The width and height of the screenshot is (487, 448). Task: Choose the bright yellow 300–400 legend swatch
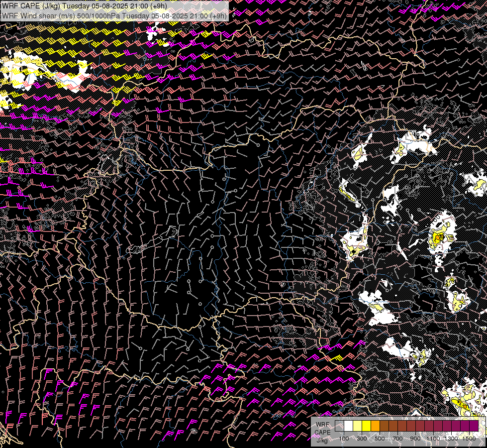pos(367,426)
